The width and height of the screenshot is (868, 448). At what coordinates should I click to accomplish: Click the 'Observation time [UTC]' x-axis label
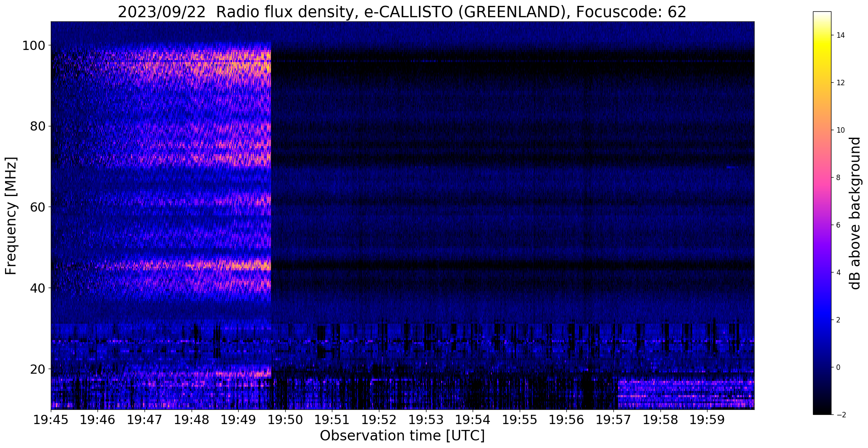pos(402,435)
